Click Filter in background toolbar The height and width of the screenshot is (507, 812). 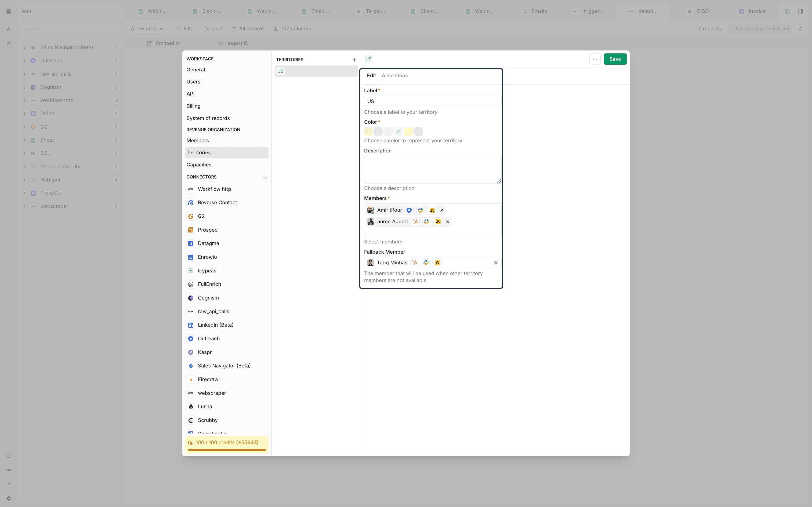[x=186, y=29]
